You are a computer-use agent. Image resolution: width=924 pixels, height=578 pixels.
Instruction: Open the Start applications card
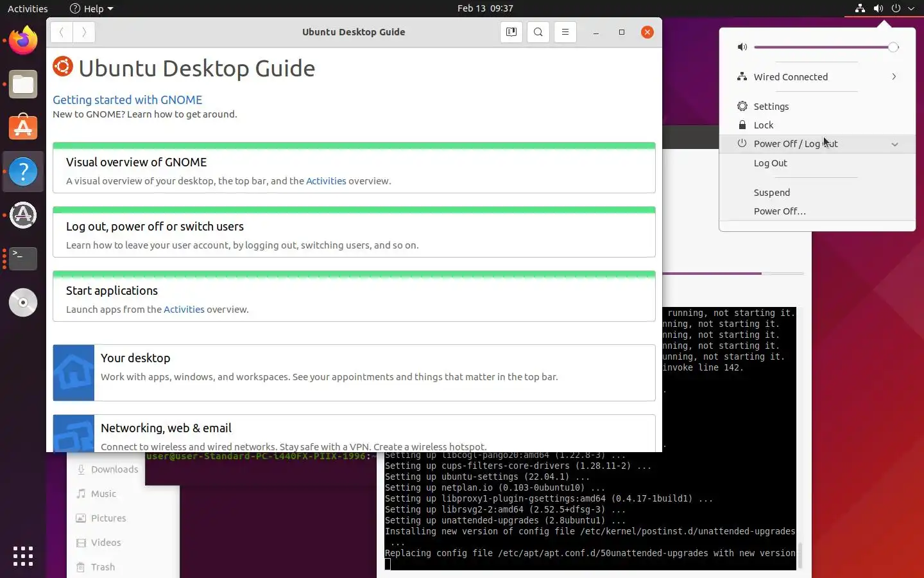[354, 296]
